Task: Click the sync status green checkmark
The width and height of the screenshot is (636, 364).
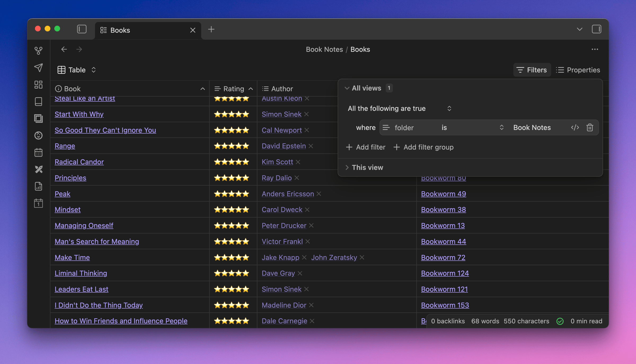Action: 560,321
